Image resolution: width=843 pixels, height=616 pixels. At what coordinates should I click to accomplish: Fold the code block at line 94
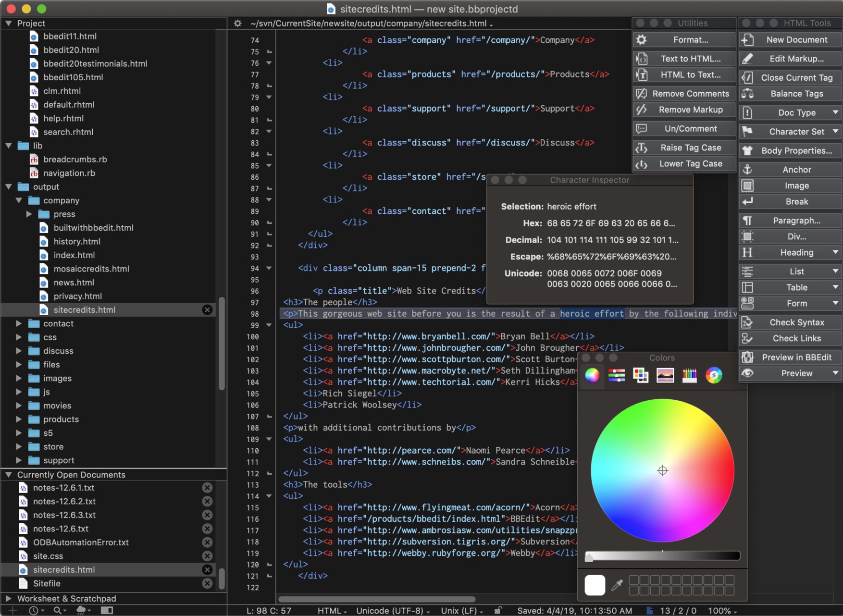(269, 268)
